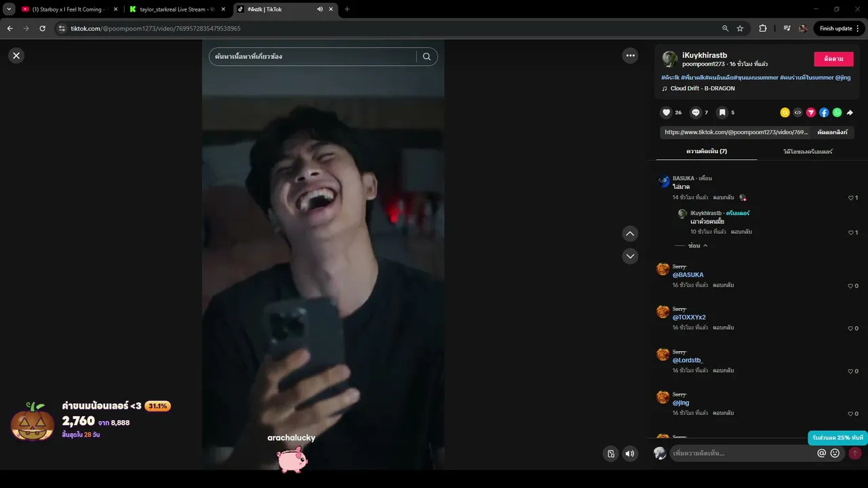Mute the video with the speaker icon
Screen dimensions: 868x488
click(x=630, y=454)
